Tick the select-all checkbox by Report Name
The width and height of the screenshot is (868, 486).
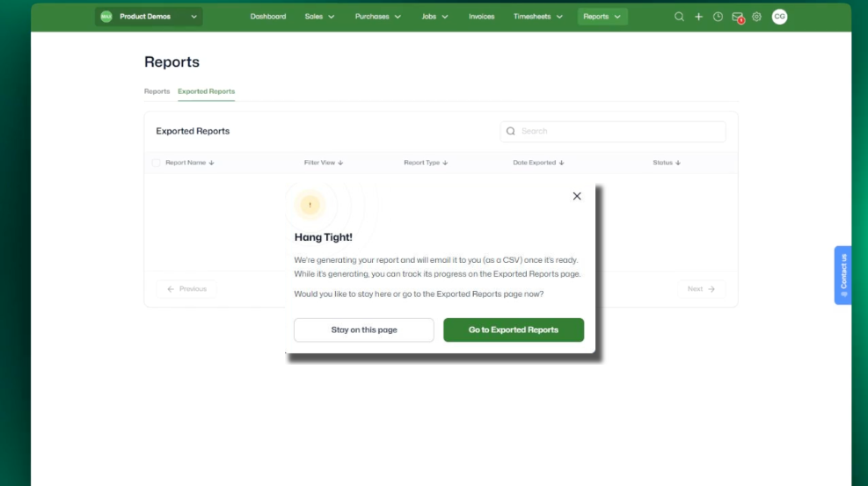click(x=156, y=163)
